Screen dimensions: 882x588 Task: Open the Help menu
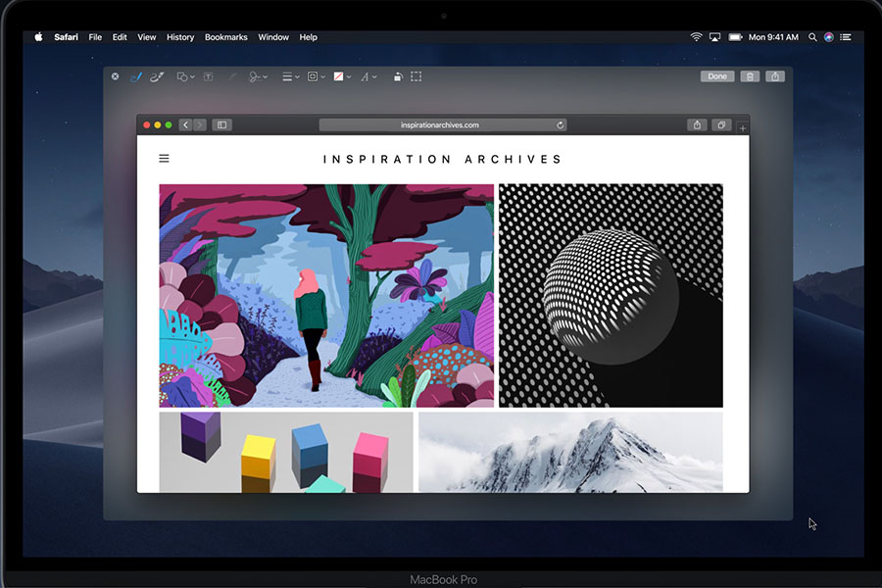[309, 37]
